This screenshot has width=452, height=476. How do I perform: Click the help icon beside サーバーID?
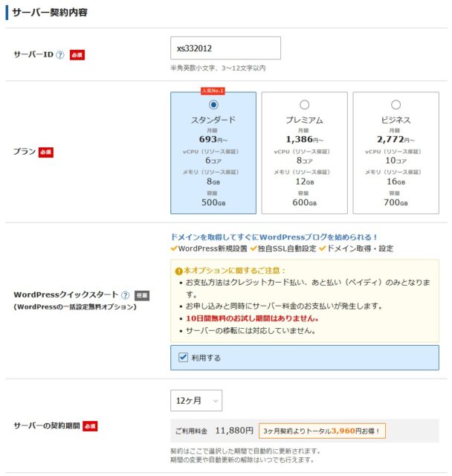pos(59,54)
